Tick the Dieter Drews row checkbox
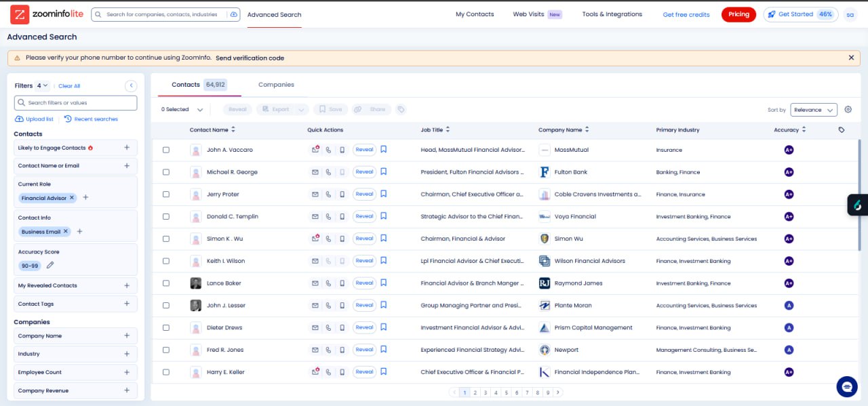Viewport: 868px width, 406px height. pos(166,328)
